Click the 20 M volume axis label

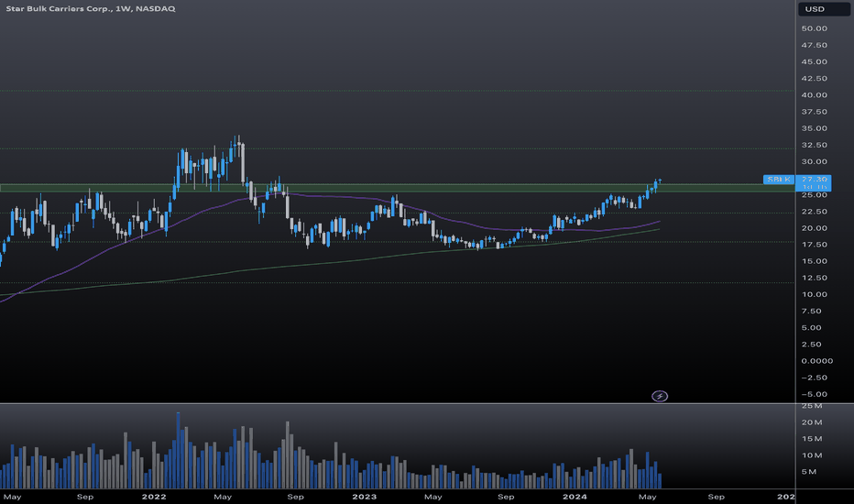tap(812, 422)
